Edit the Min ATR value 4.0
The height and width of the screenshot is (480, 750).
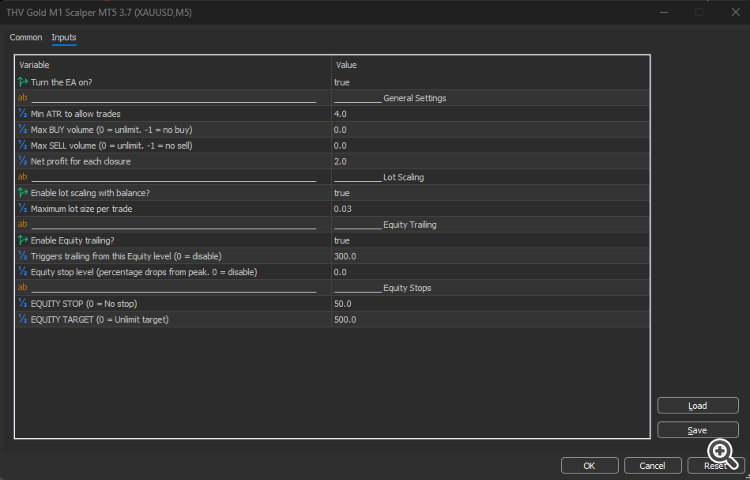pos(341,114)
